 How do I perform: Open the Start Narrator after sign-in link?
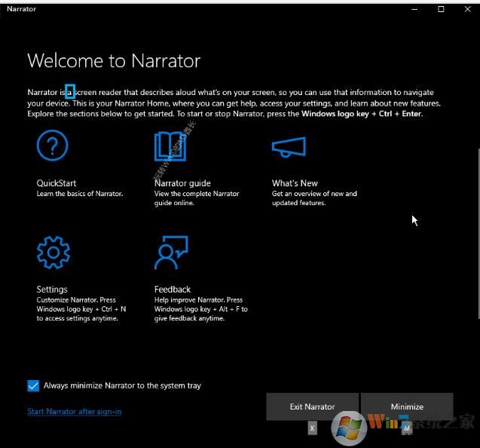tap(74, 412)
